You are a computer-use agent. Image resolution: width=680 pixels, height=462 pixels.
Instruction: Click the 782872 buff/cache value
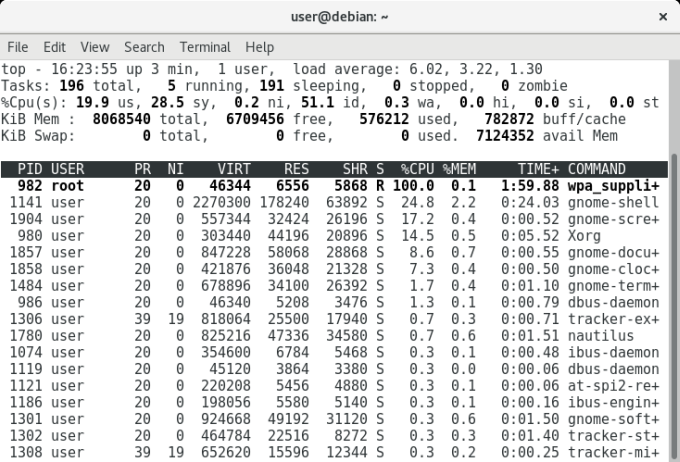(509, 119)
